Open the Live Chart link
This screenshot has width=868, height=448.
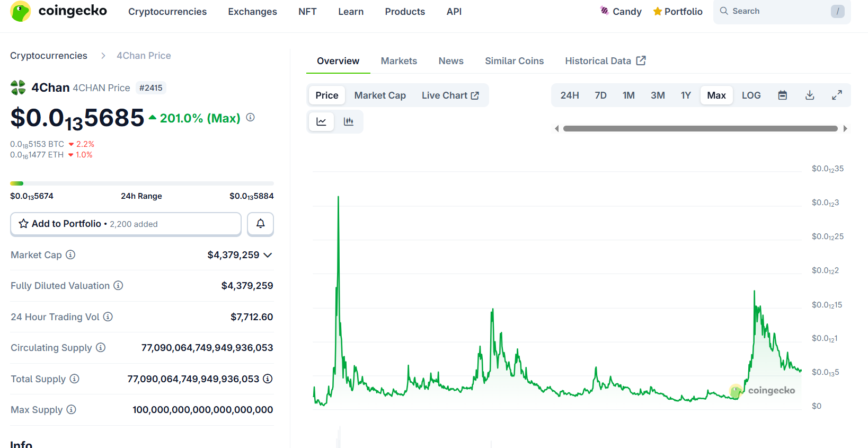point(450,95)
